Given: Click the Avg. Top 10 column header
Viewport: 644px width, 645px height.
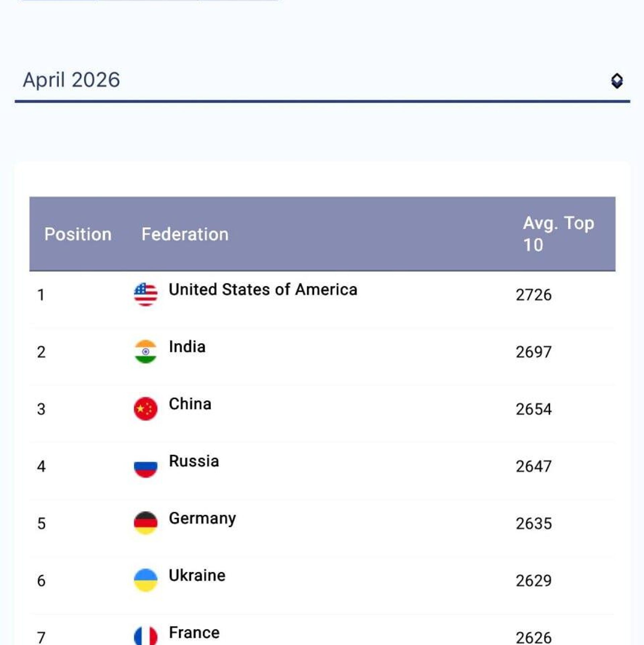Looking at the screenshot, I should point(558,234).
